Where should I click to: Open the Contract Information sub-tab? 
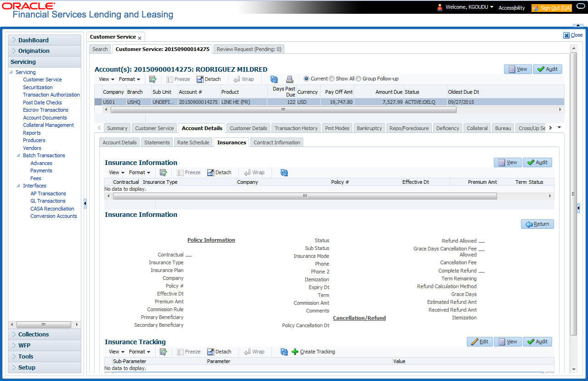(x=277, y=142)
